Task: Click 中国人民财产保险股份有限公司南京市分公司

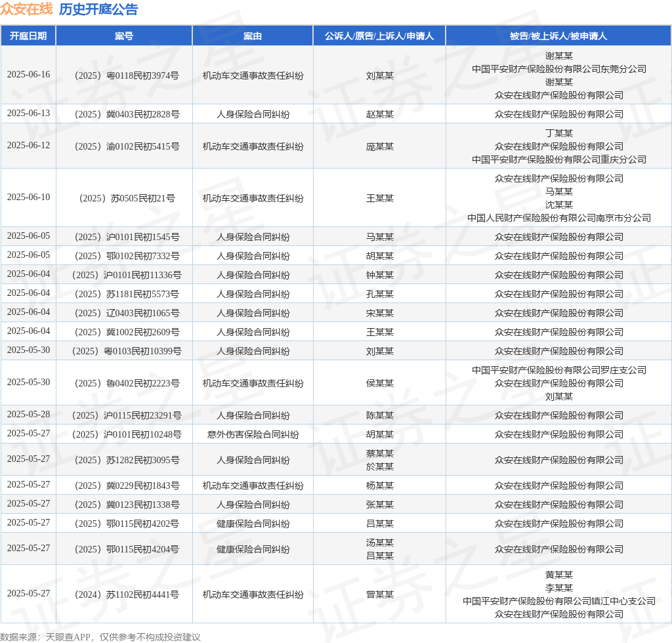Action: tap(559, 218)
